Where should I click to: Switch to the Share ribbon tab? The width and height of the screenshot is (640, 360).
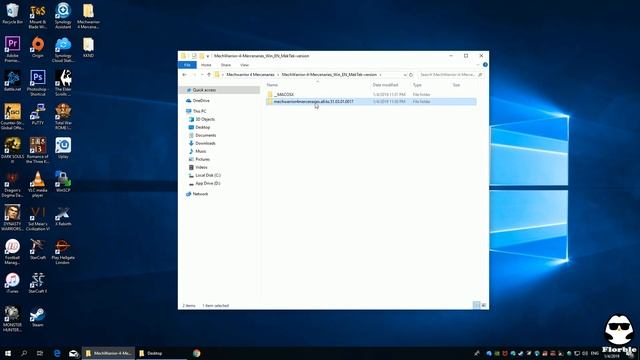[226, 65]
